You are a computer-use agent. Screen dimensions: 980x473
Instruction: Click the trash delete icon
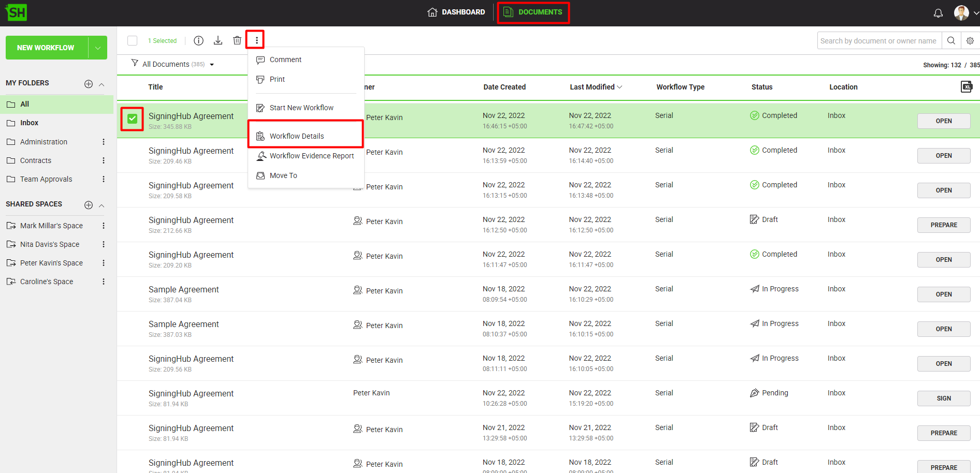click(x=237, y=40)
